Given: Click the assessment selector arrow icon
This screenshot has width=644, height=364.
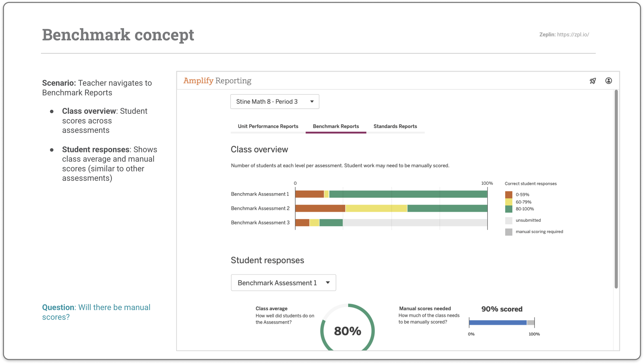Looking at the screenshot, I should (x=328, y=282).
